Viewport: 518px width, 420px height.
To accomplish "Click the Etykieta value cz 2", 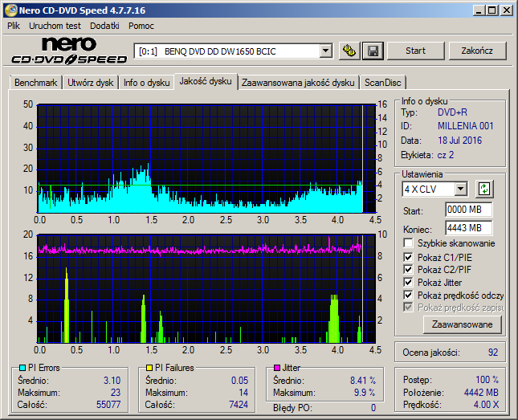I will [x=446, y=155].
